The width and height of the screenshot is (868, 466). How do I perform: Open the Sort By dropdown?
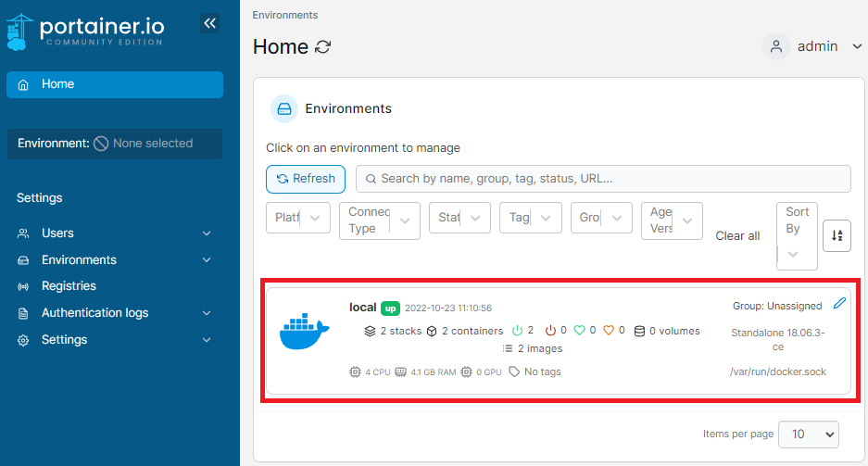click(x=797, y=236)
